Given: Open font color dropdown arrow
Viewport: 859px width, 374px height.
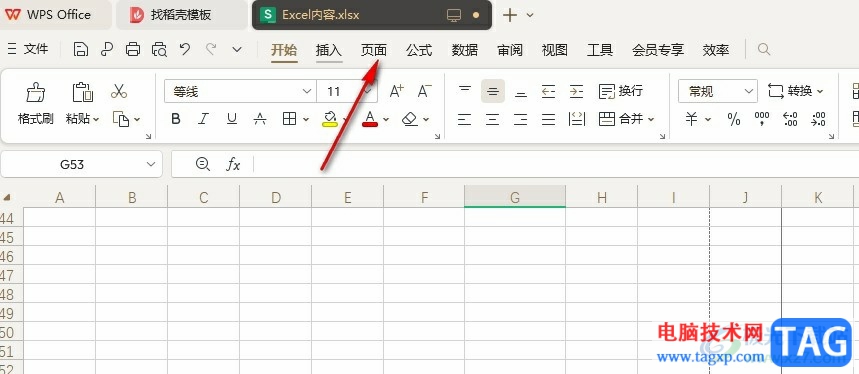Looking at the screenshot, I should 386,119.
